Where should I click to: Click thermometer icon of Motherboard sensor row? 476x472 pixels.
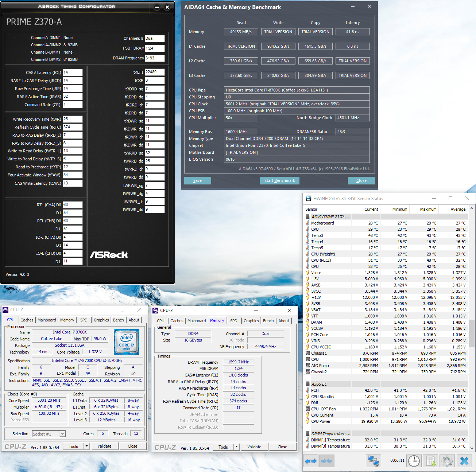(307, 223)
